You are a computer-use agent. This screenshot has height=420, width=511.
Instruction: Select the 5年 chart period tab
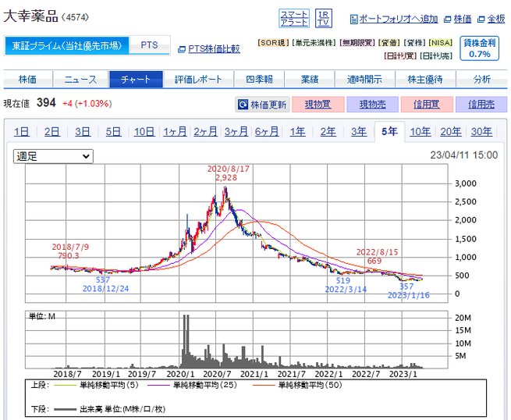[390, 132]
